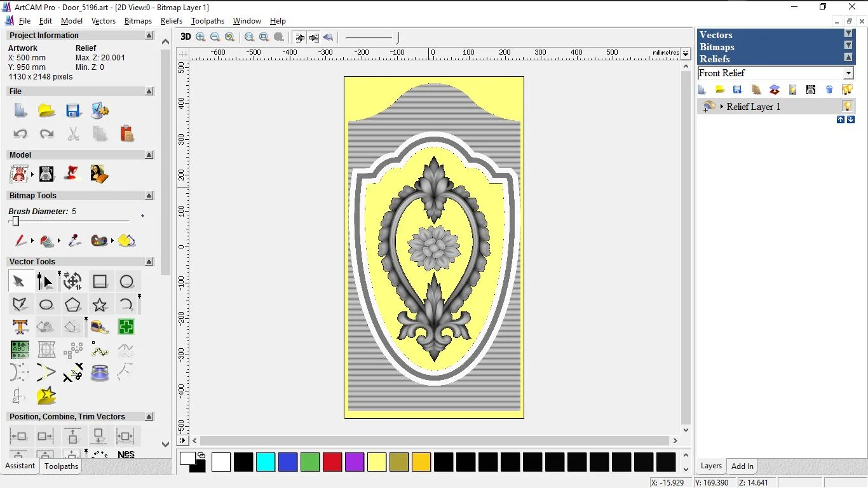Screen dimensions: 868x488
Task: Select the yellow color swatch
Action: (377, 462)
